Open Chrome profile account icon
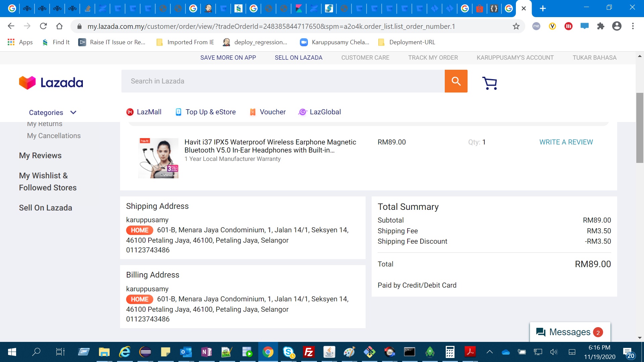This screenshot has height=362, width=644. (616, 26)
